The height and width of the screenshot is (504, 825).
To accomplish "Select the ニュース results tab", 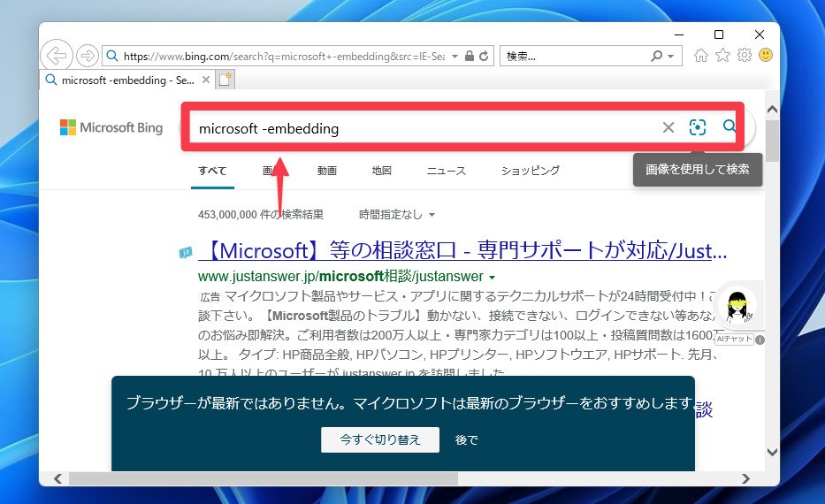I will [446, 171].
